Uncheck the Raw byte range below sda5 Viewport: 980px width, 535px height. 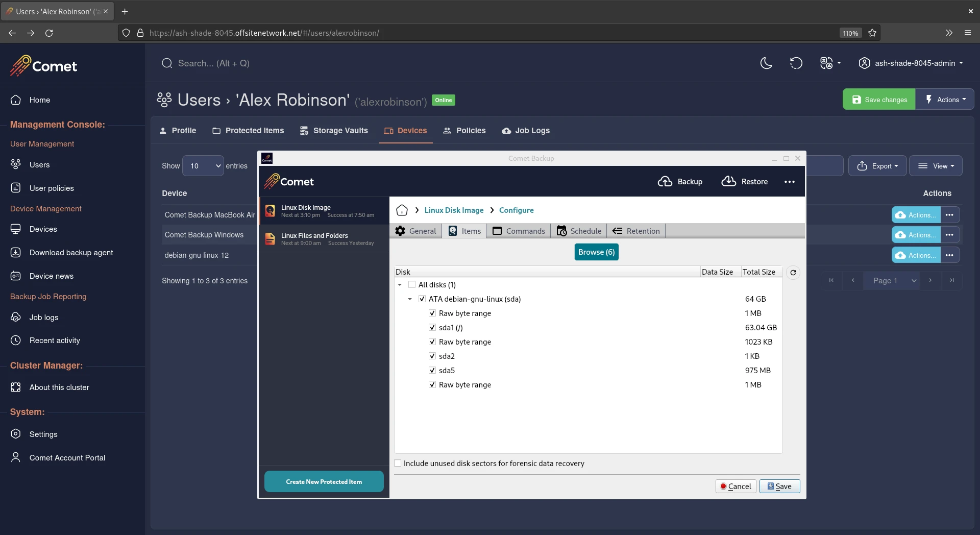432,385
